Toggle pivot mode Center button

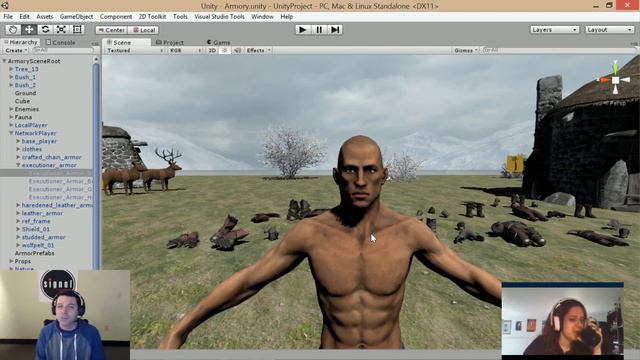pos(111,30)
